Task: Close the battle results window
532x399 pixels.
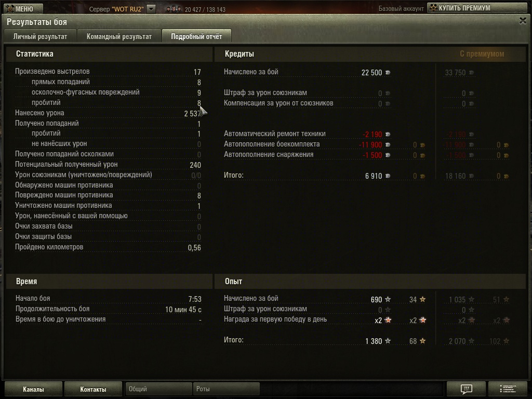Action: click(x=523, y=21)
